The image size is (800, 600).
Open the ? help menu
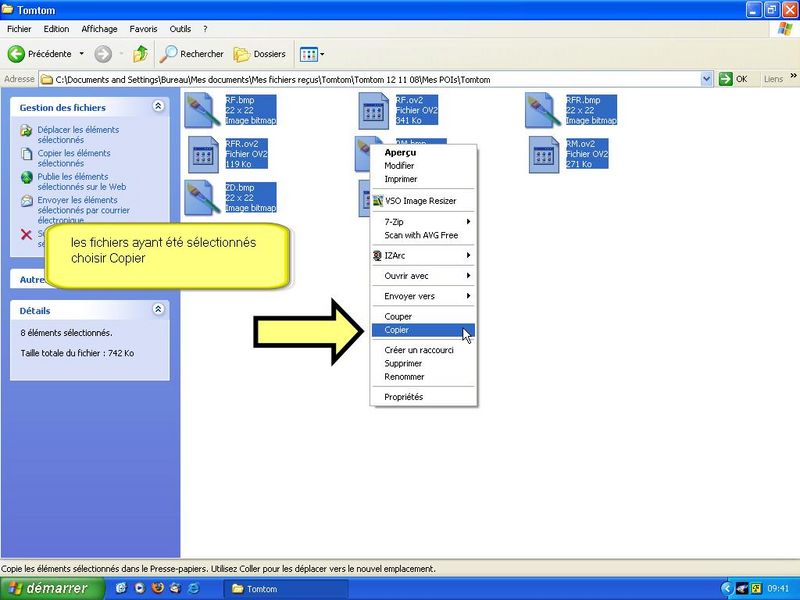click(x=205, y=29)
